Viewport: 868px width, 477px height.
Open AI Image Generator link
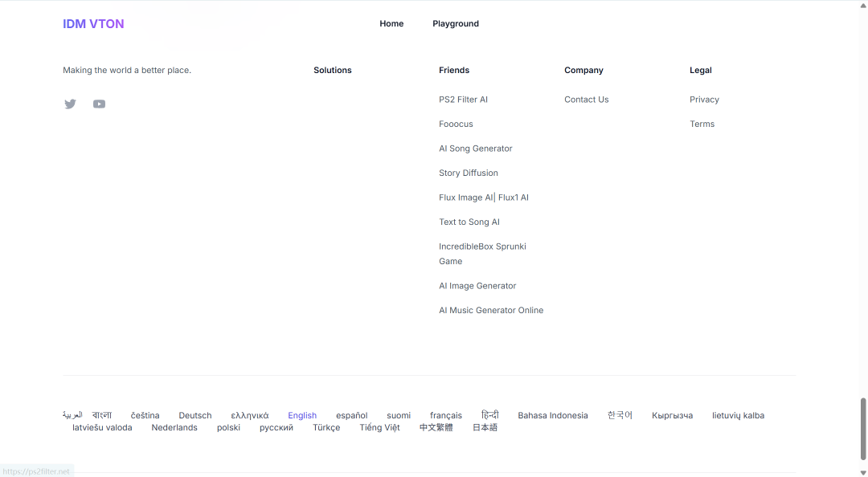point(477,286)
